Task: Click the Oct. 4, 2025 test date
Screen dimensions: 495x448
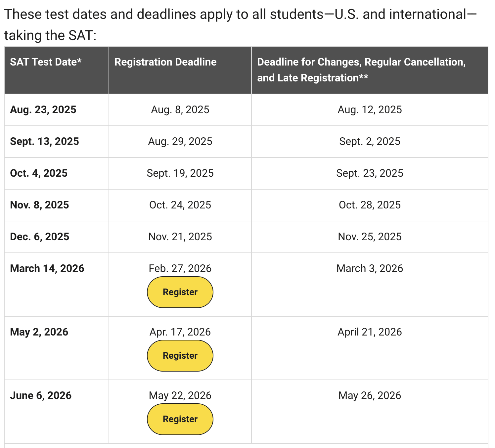Action: (x=39, y=173)
